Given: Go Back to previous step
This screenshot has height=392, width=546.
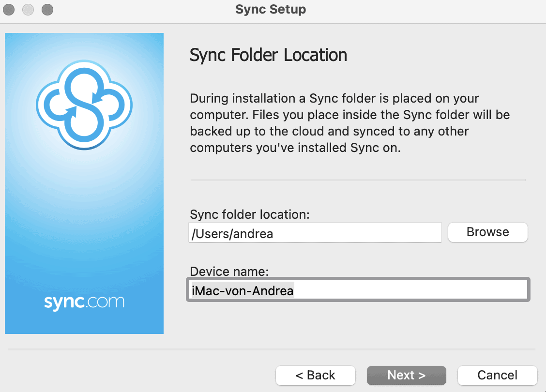Looking at the screenshot, I should click(316, 375).
